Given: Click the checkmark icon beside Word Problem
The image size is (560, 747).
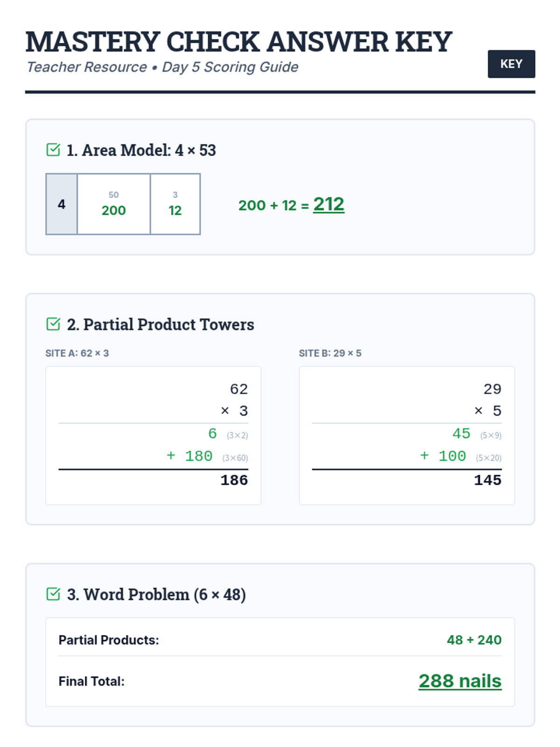Looking at the screenshot, I should pos(53,594).
